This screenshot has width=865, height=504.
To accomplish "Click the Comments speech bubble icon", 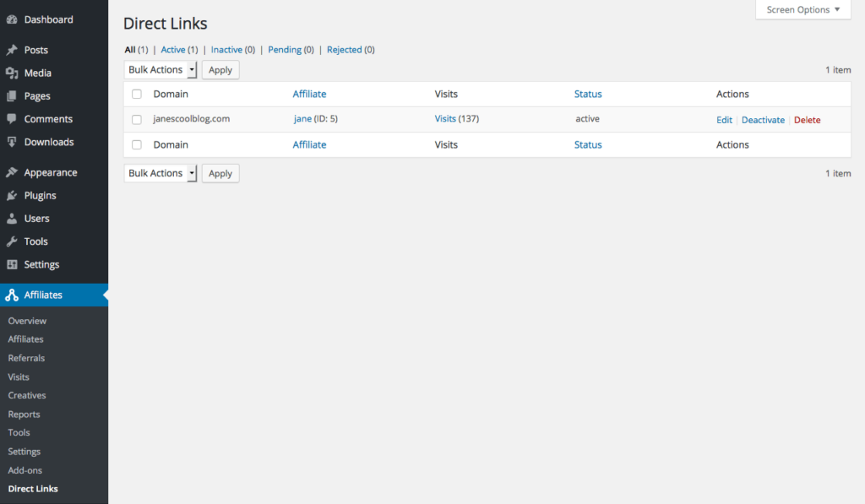I will tap(12, 118).
